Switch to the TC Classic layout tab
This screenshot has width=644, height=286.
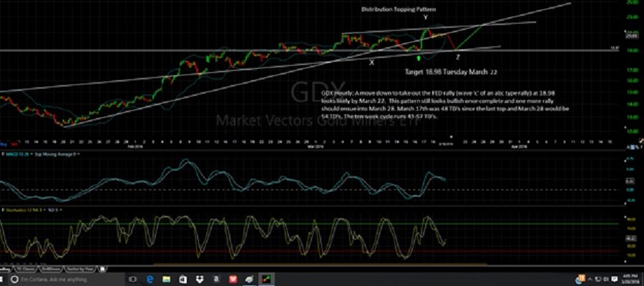click(x=26, y=269)
